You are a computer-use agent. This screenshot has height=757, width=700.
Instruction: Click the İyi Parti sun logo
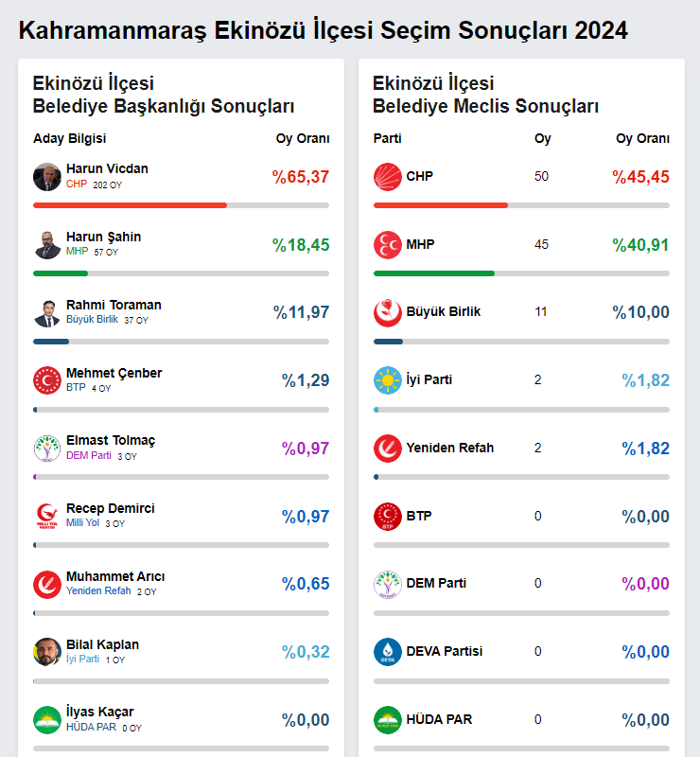click(388, 380)
